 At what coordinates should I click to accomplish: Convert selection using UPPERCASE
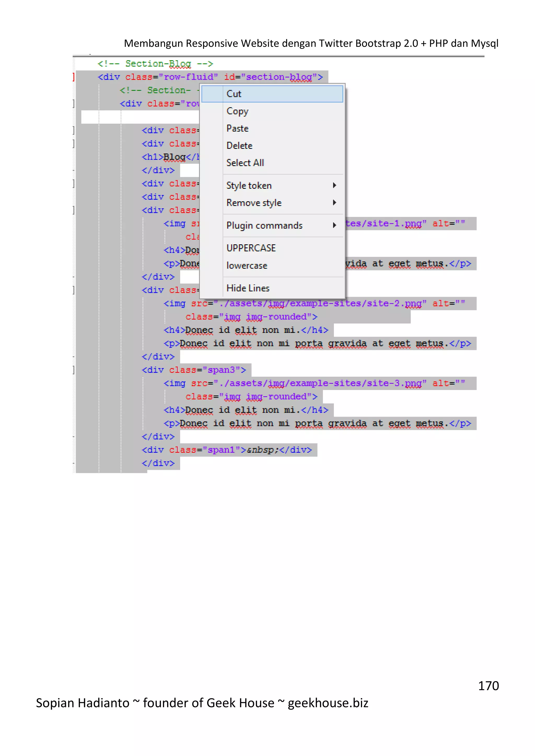(251, 248)
